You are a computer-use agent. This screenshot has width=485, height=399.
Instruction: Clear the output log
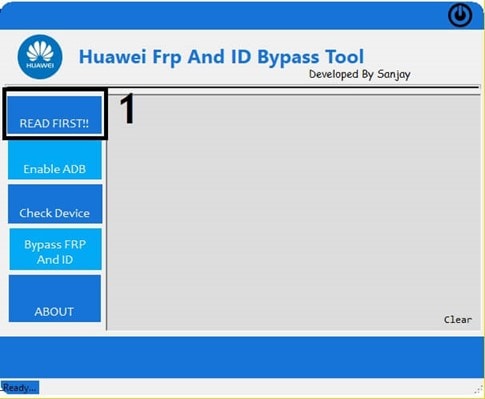(x=458, y=320)
